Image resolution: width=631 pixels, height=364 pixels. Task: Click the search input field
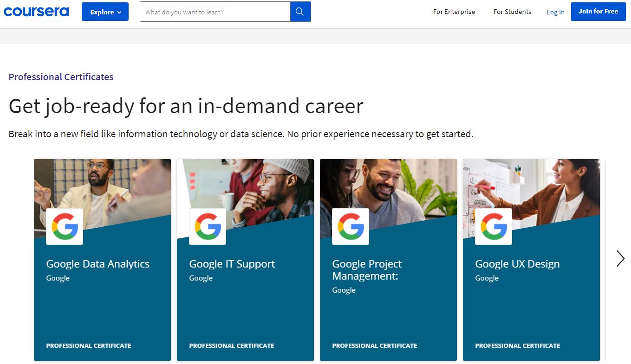[215, 12]
